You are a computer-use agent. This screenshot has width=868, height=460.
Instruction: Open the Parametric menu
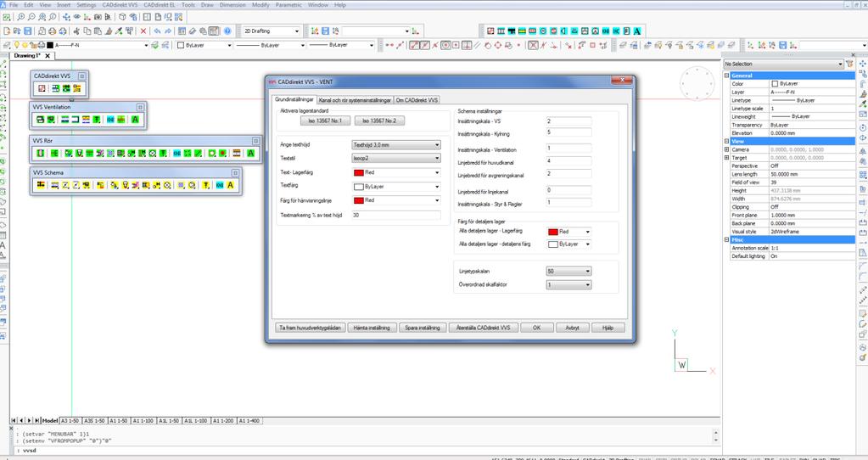click(288, 4)
